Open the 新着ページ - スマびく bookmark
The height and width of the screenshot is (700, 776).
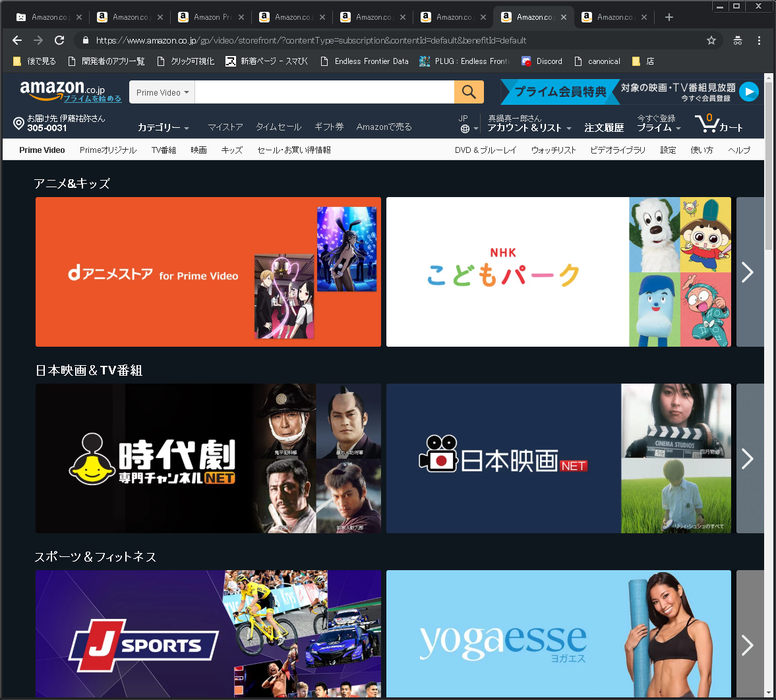coord(267,61)
